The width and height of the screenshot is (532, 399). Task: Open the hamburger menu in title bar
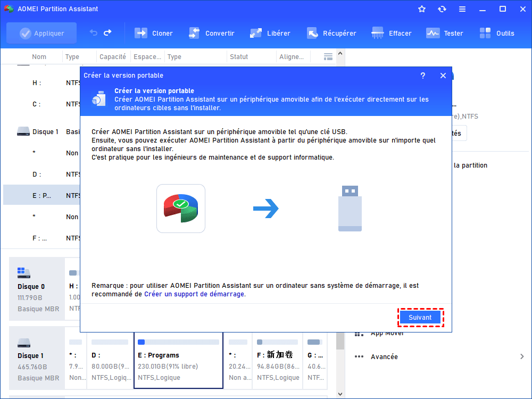(x=462, y=9)
